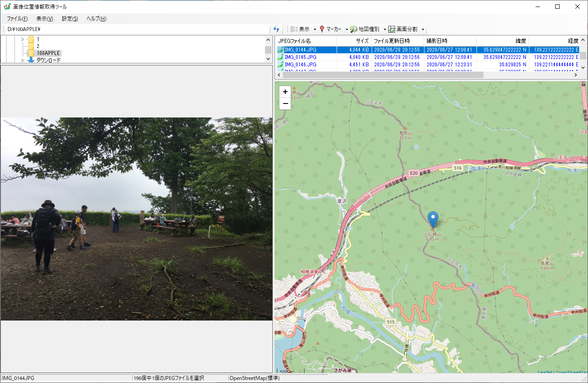588x383 pixels.
Task: Open the 表示 toolbar dropdown arrow
Action: click(315, 30)
